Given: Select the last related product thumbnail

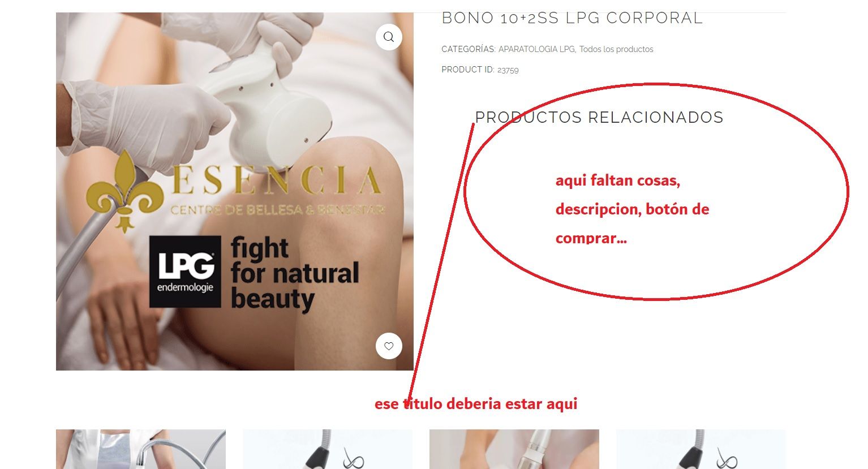Looking at the screenshot, I should [701, 449].
